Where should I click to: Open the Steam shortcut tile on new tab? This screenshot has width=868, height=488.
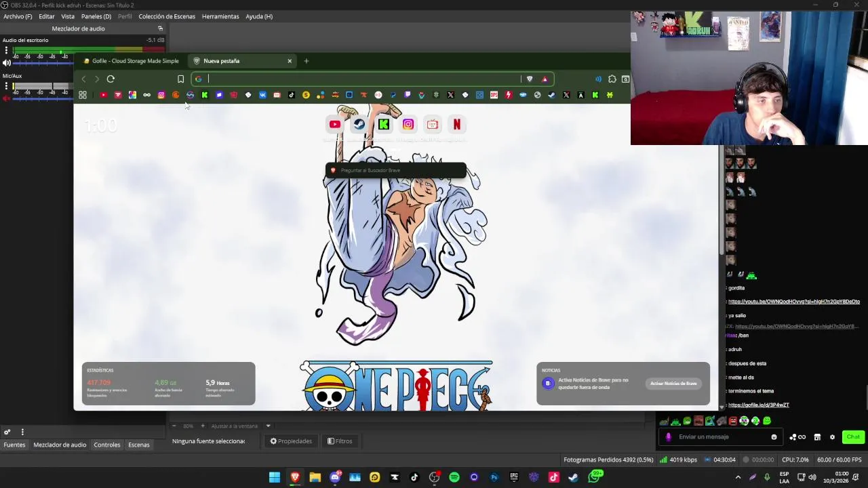[x=359, y=124]
